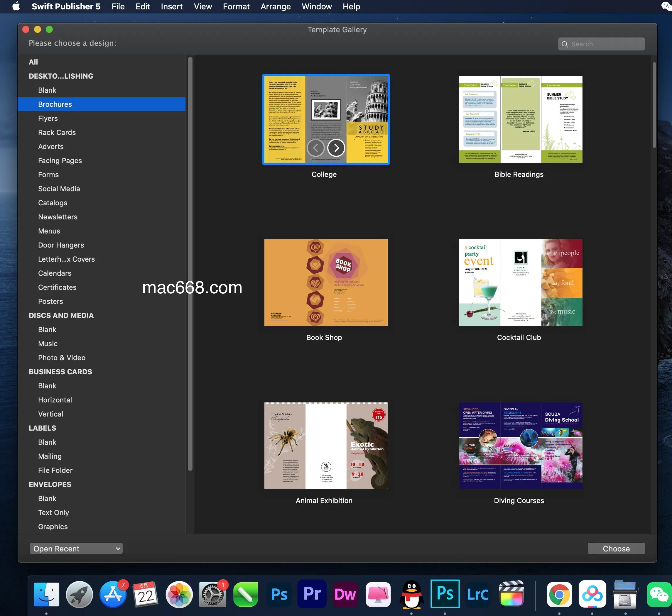Viewport: 672px width, 616px height.
Task: Select the Newsletters category
Action: click(58, 217)
